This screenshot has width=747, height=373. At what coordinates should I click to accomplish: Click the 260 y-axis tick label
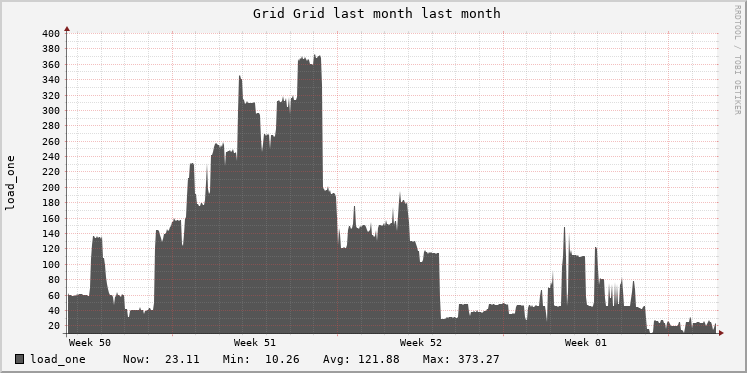[x=51, y=141]
